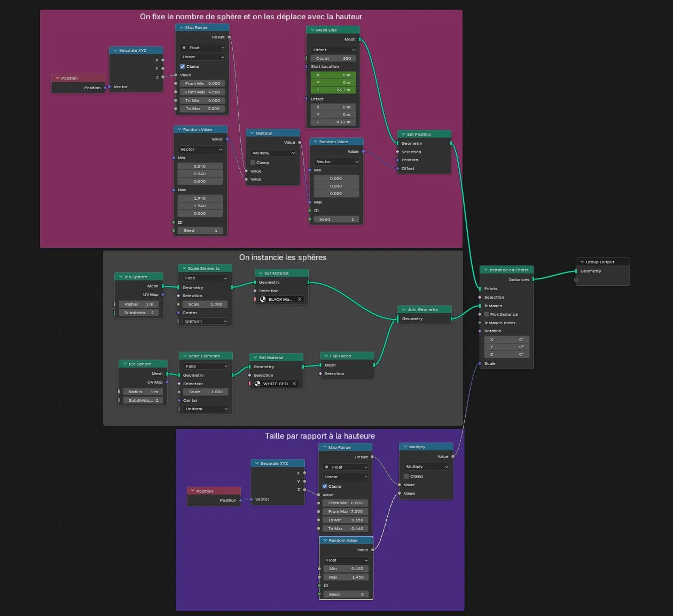Select the pink frame title starting "On fixe le nombre"
Screen dimensions: 673x616
click(x=251, y=17)
